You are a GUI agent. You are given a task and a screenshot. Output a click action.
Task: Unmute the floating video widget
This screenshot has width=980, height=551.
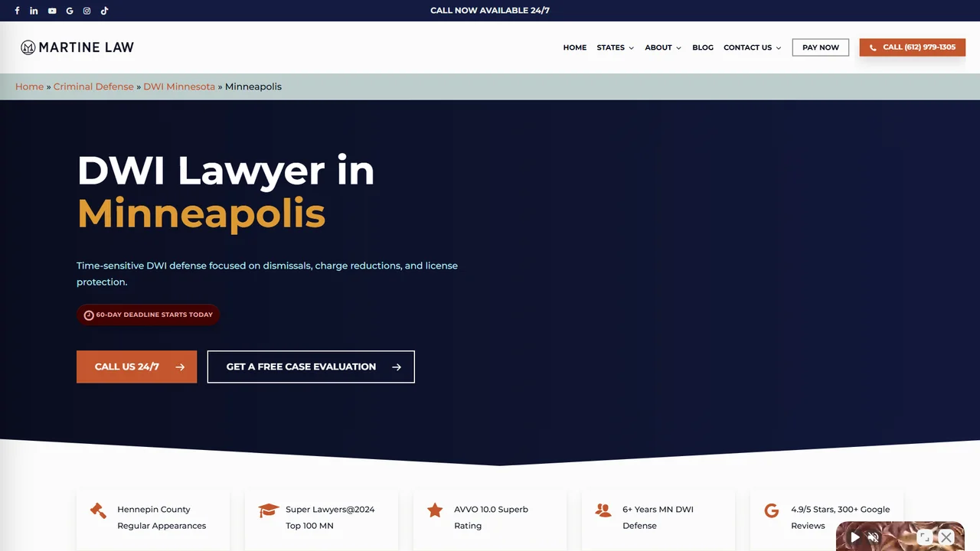(x=873, y=538)
